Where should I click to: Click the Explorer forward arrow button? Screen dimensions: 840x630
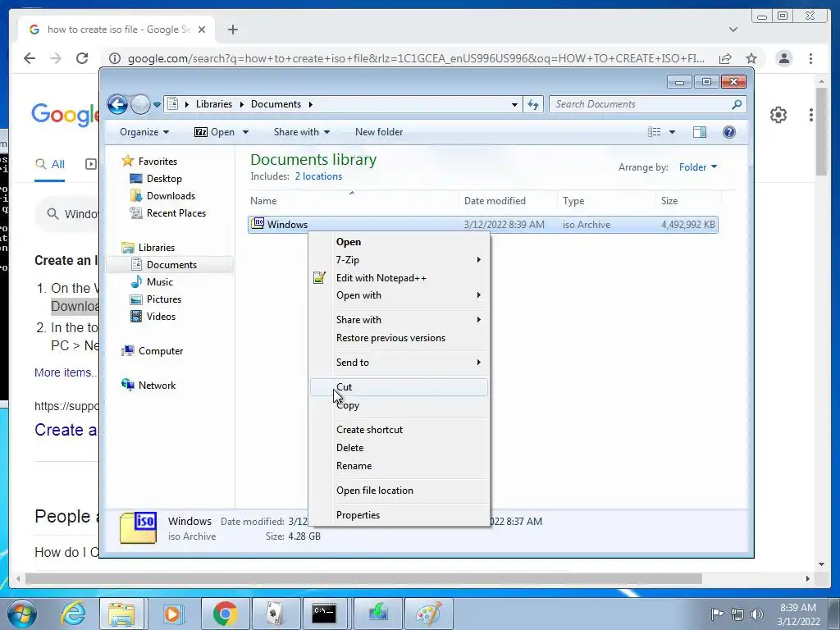pos(140,104)
